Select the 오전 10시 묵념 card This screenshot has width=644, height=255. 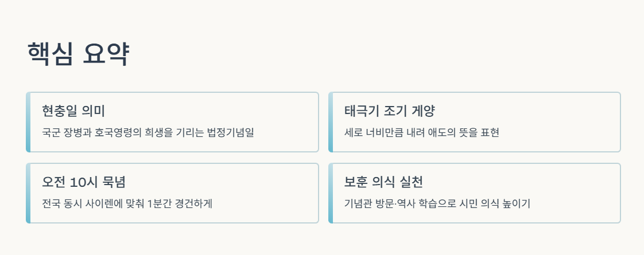[x=172, y=193]
